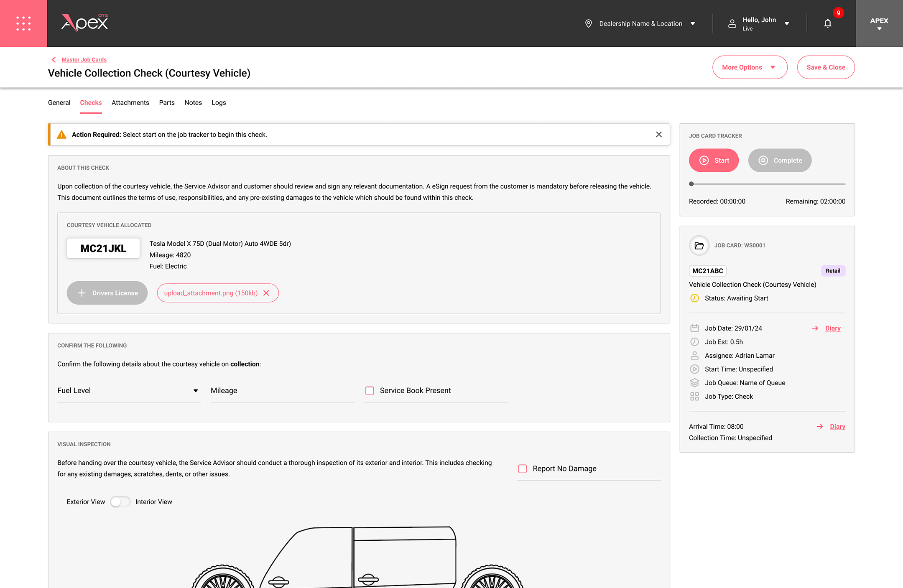Open the Notes tab
Screen dimensions: 903x588
[193, 103]
